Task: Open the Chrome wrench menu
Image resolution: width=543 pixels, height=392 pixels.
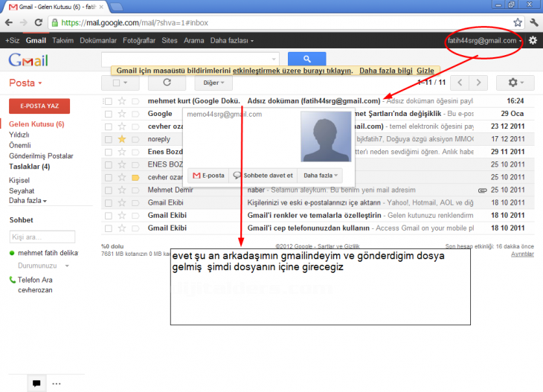Action: tap(533, 22)
